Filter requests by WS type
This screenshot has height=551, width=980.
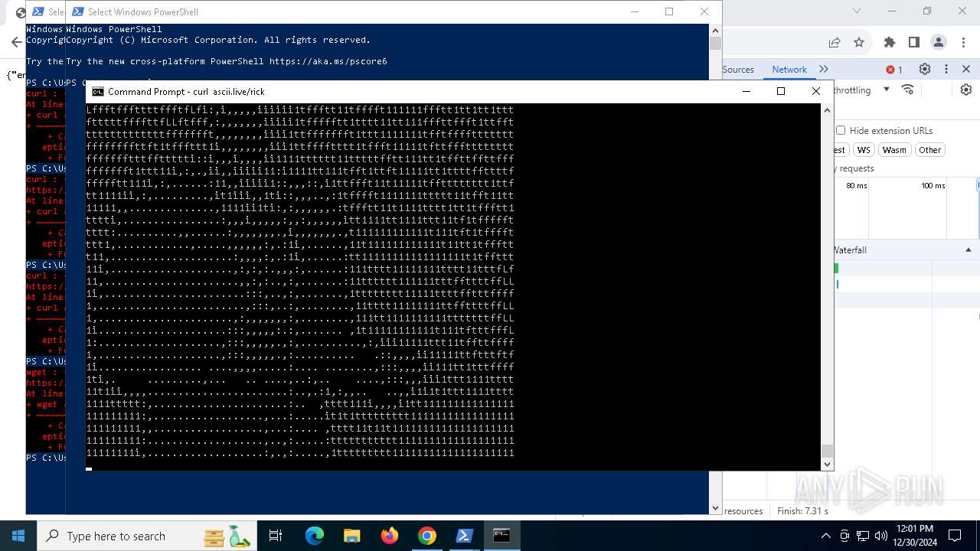[864, 150]
